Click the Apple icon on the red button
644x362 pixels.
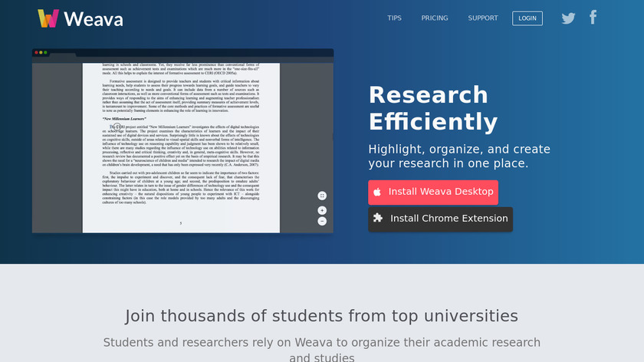[x=377, y=192]
